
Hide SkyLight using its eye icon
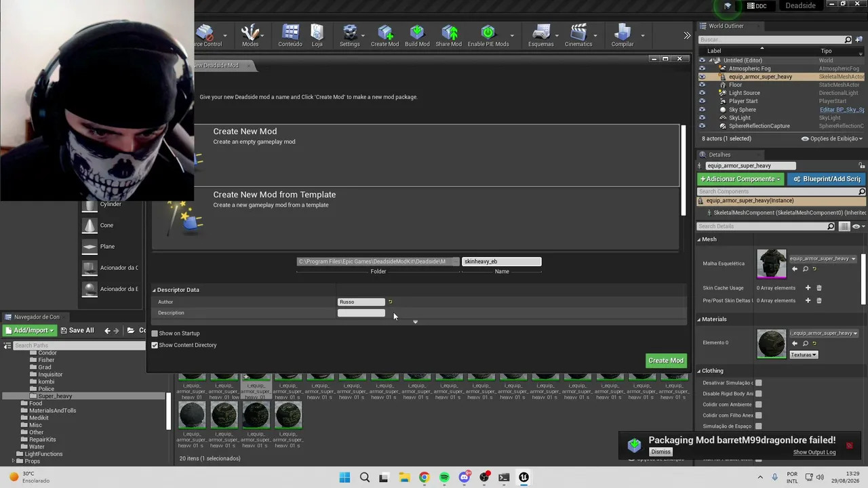pyautogui.click(x=702, y=118)
